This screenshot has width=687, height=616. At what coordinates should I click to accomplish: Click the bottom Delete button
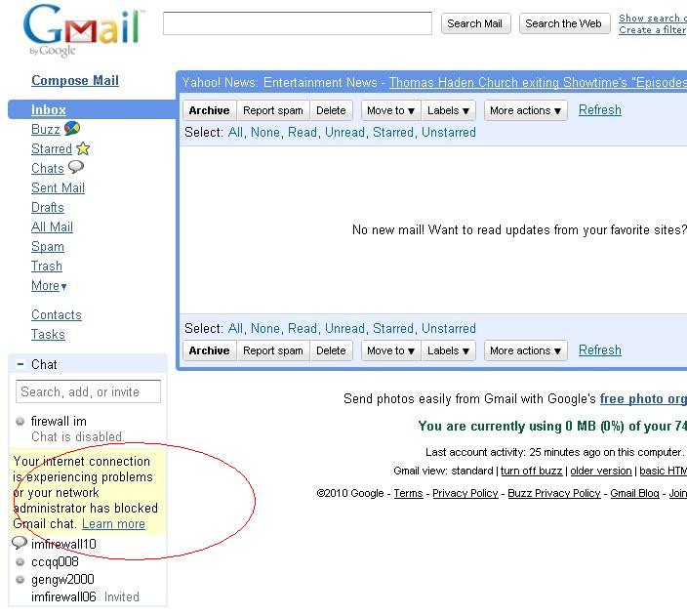331,350
